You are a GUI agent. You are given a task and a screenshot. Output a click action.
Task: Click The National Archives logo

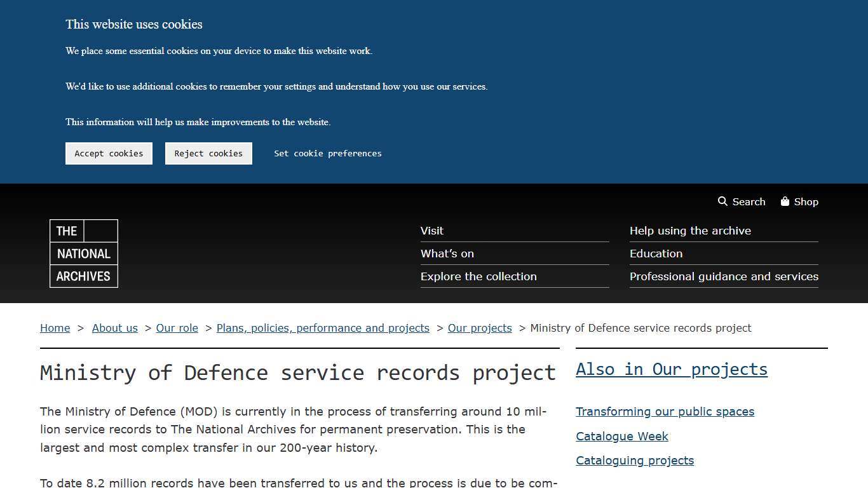(83, 253)
